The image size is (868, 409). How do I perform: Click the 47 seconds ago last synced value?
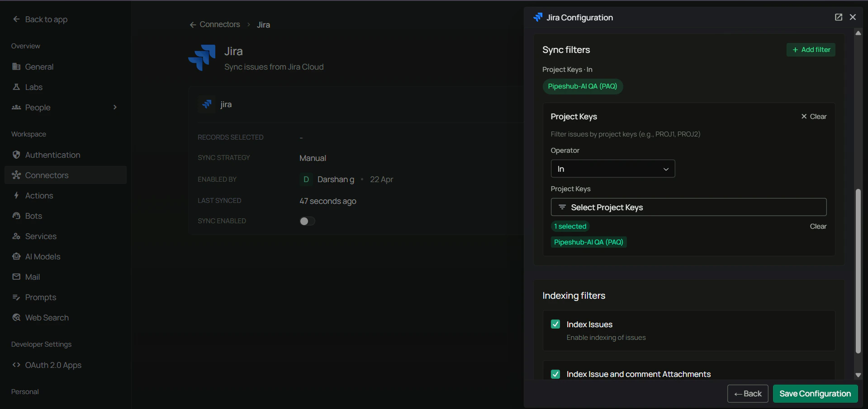pos(328,201)
